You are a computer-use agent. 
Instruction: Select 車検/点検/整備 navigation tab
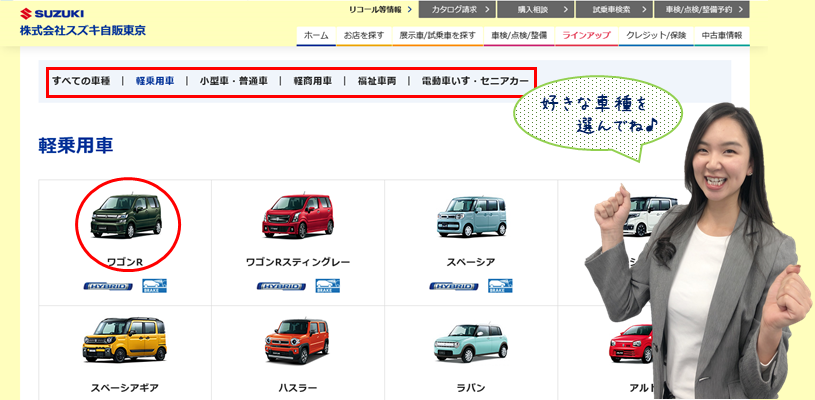pyautogui.click(x=519, y=36)
